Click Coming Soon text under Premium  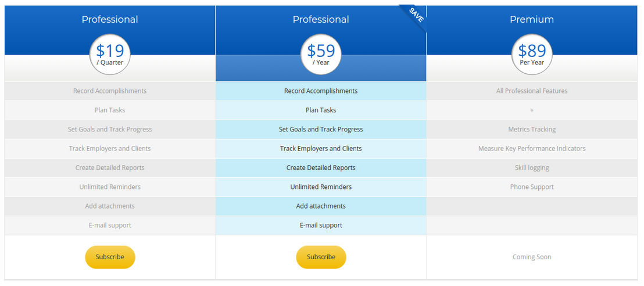(532, 258)
